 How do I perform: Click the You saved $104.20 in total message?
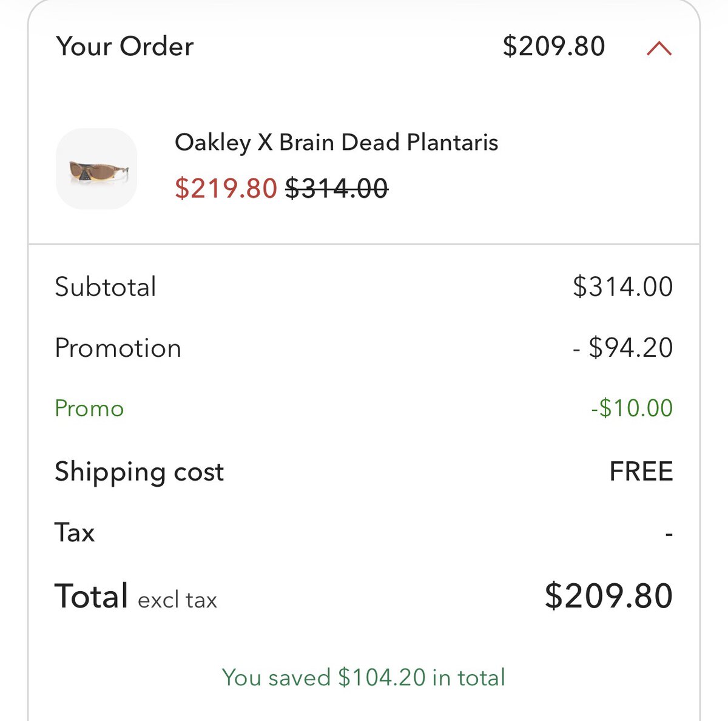point(363,677)
